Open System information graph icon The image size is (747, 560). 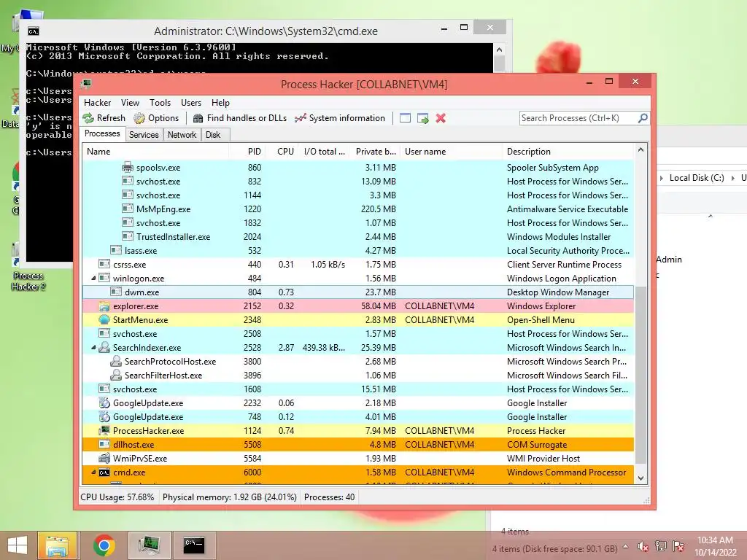[x=300, y=118]
